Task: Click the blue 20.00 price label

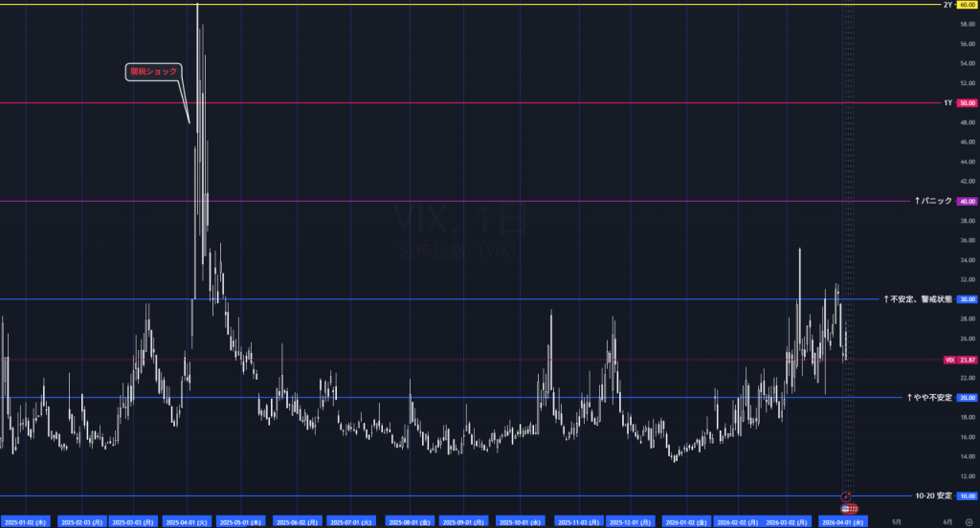Action: (967, 398)
